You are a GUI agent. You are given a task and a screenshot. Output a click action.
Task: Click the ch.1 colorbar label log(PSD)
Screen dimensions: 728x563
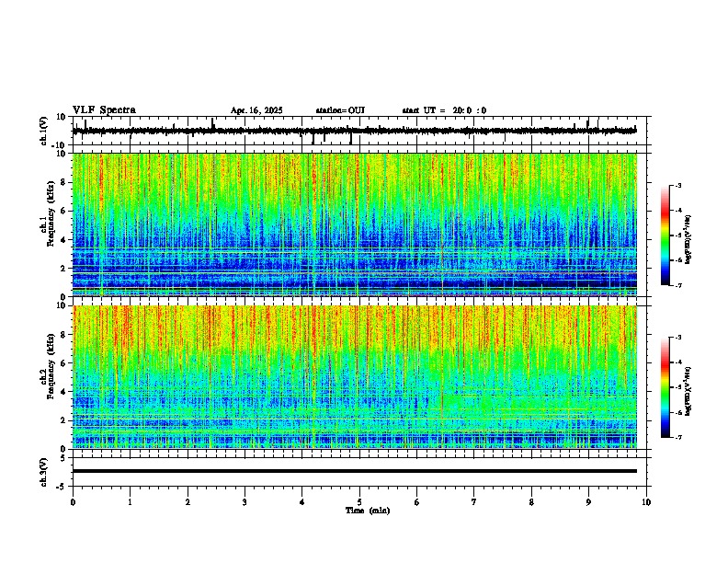pyautogui.click(x=688, y=240)
